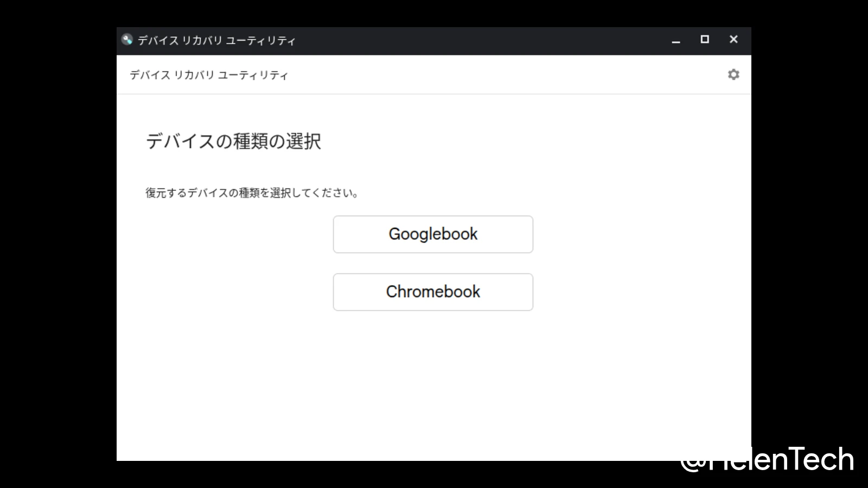Click the heading デバイスの種類の選択

pos(233,142)
